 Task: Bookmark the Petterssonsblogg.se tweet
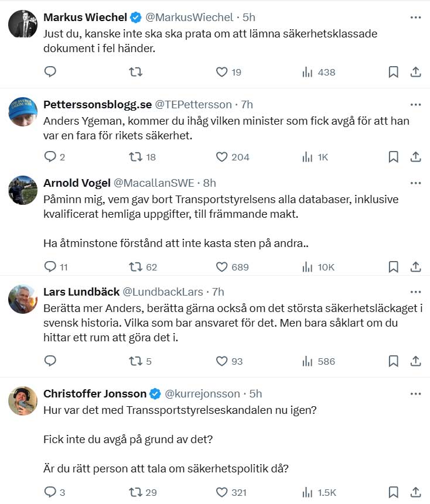394,157
